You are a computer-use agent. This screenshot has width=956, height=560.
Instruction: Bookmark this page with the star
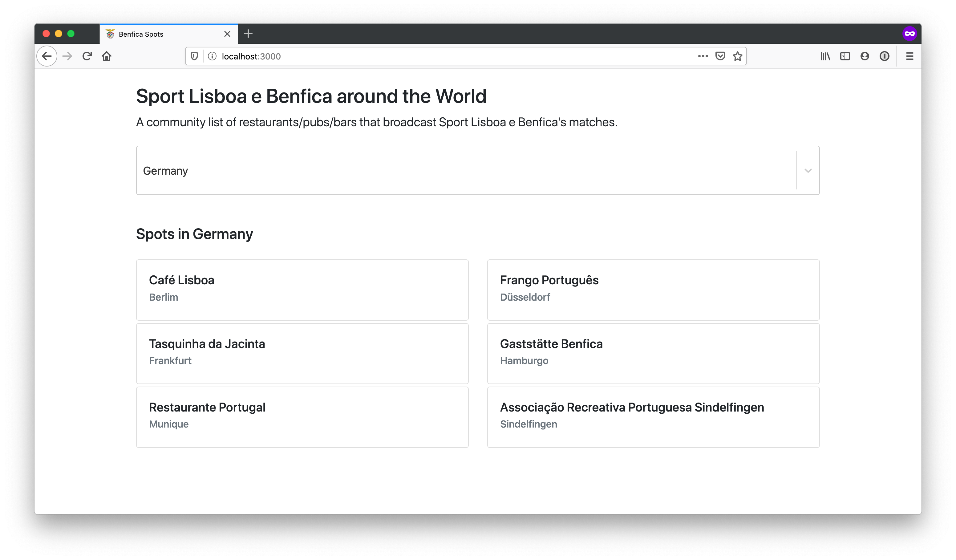coord(738,56)
